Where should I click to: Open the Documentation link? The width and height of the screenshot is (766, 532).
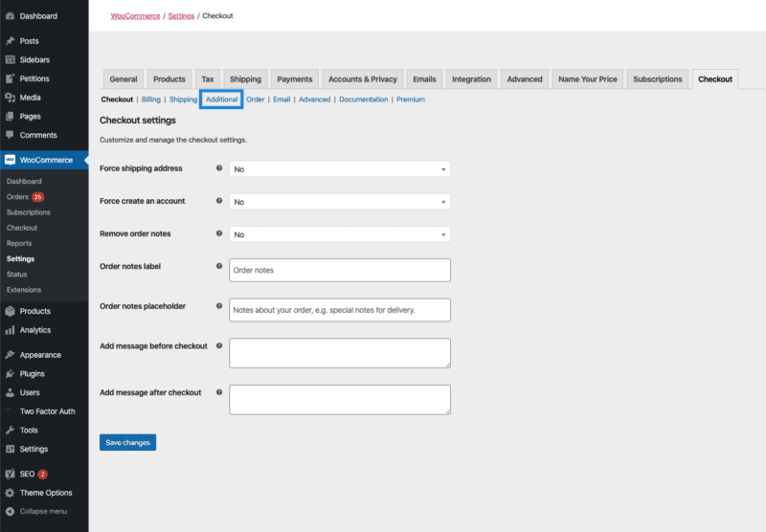click(364, 100)
